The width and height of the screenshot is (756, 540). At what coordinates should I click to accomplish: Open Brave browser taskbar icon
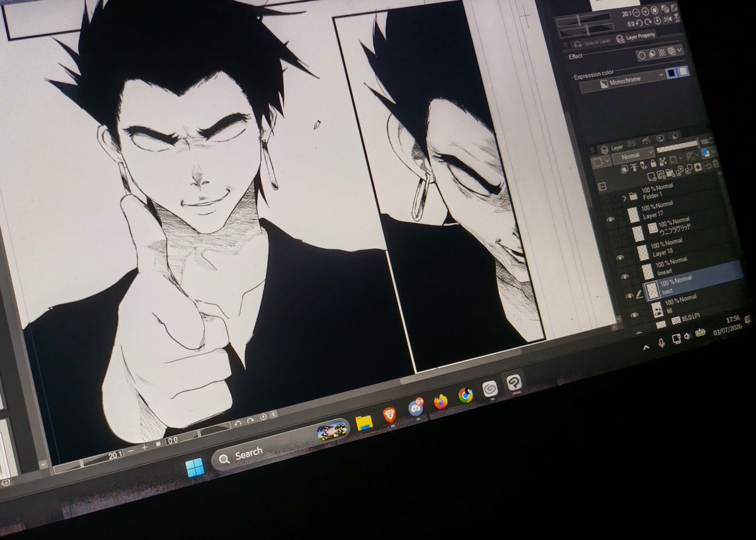[x=390, y=415]
